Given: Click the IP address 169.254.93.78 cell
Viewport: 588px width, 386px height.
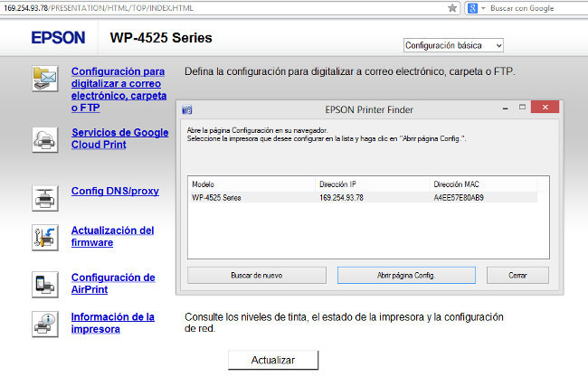Looking at the screenshot, I should (x=341, y=197).
